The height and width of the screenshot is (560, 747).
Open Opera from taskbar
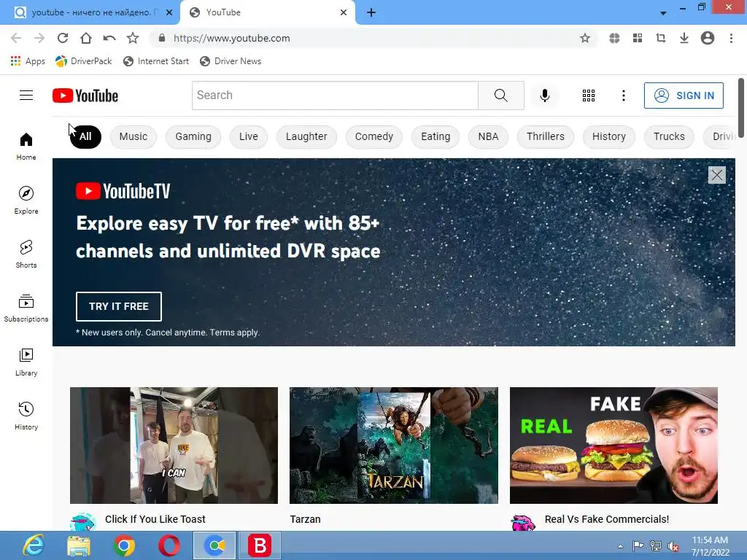click(169, 545)
